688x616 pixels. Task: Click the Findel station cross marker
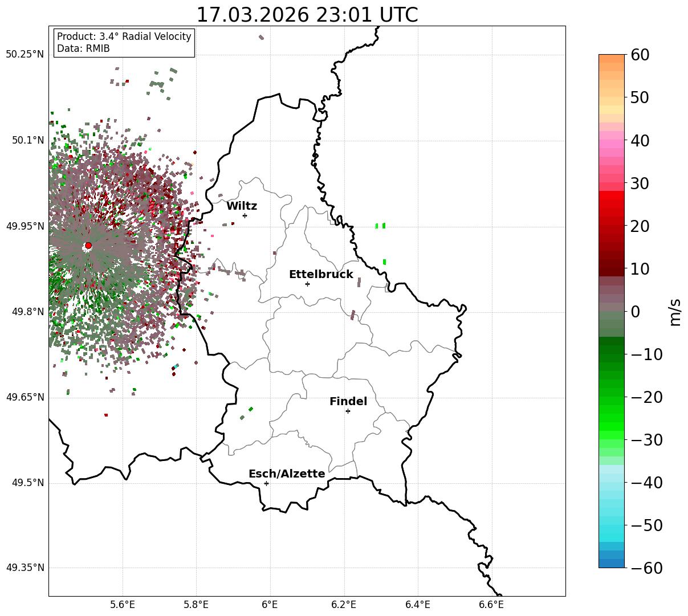pyautogui.click(x=348, y=411)
